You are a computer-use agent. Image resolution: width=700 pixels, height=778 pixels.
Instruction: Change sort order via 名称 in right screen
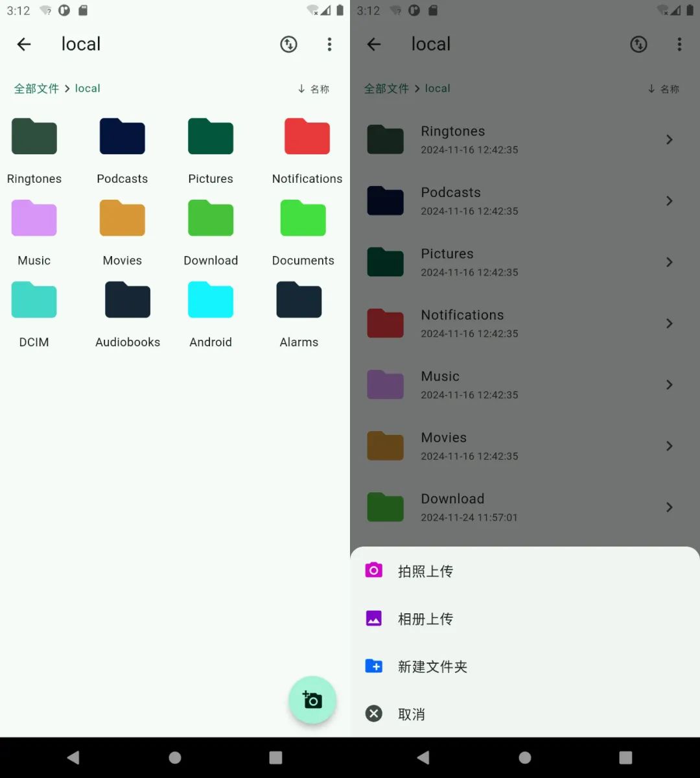[664, 89]
